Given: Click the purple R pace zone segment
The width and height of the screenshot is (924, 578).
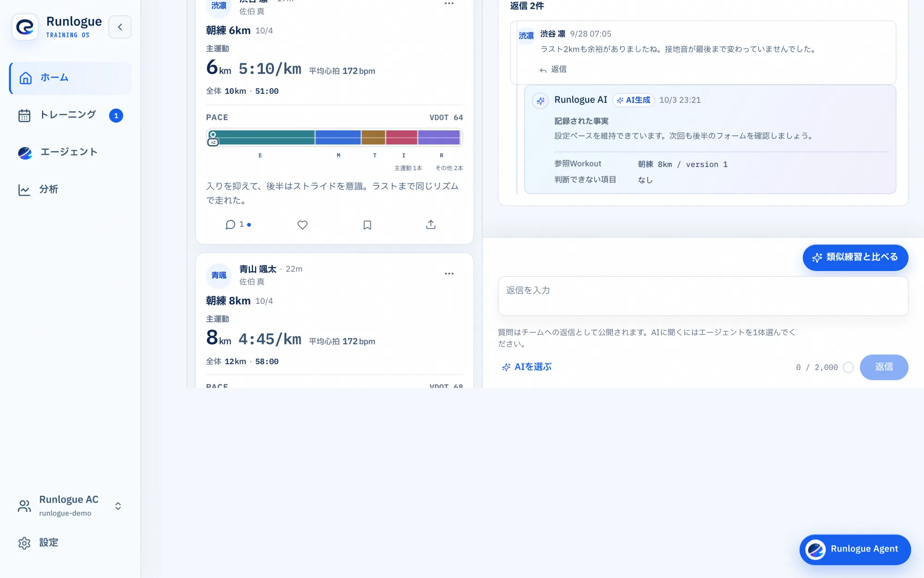Looking at the screenshot, I should click(439, 137).
